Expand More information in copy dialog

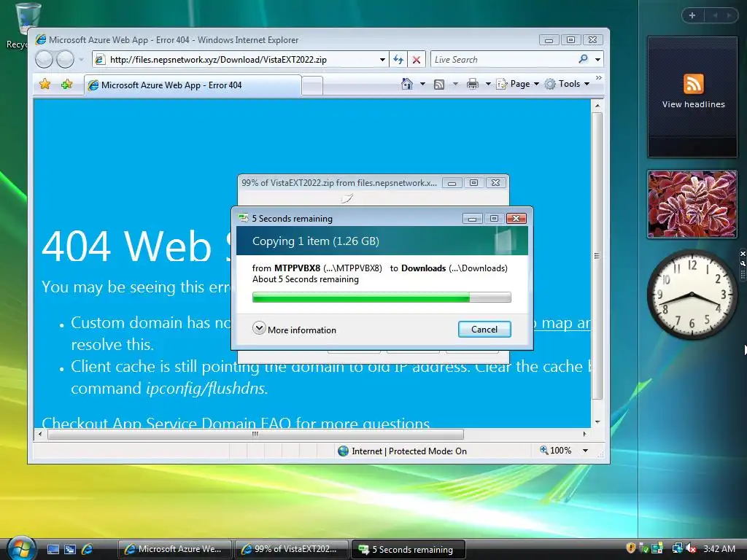pyautogui.click(x=295, y=329)
